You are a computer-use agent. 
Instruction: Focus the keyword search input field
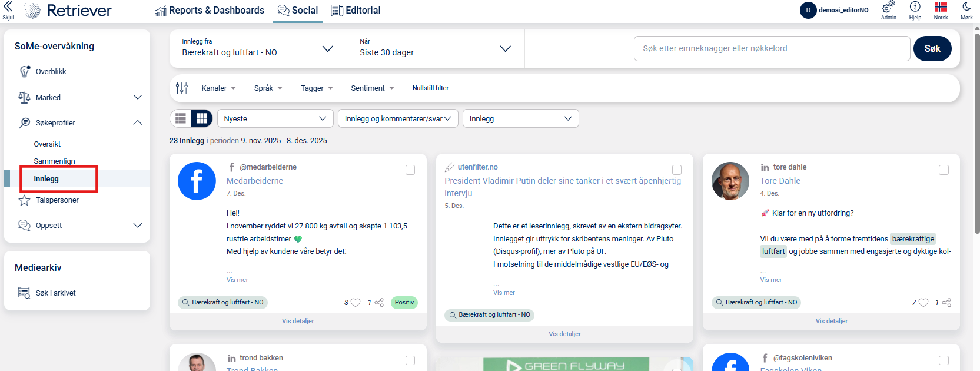coord(772,49)
